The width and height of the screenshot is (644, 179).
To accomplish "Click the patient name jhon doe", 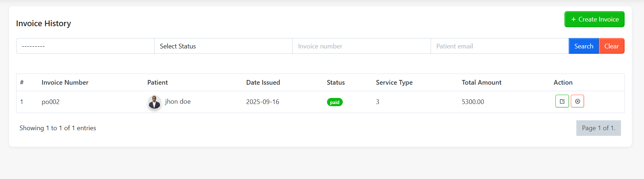I will point(178,102).
